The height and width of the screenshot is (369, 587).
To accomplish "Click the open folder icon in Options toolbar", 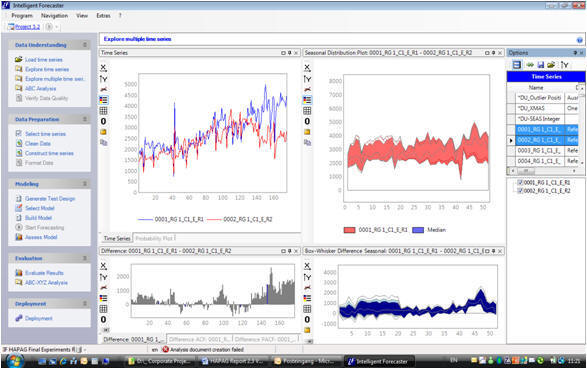I will (551, 65).
